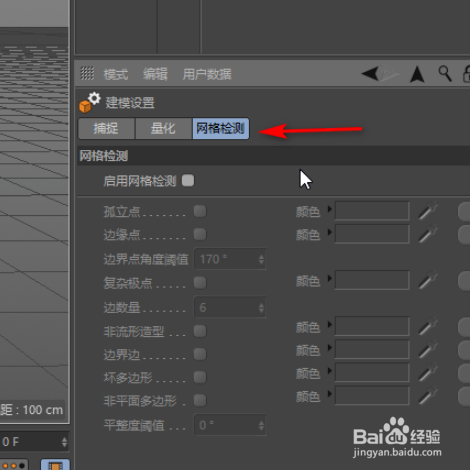Open the 模式 menu
470x470 pixels.
tap(116, 74)
